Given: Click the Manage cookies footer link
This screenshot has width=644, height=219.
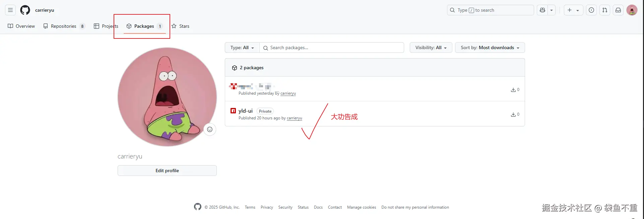Looking at the screenshot, I should point(362,207).
